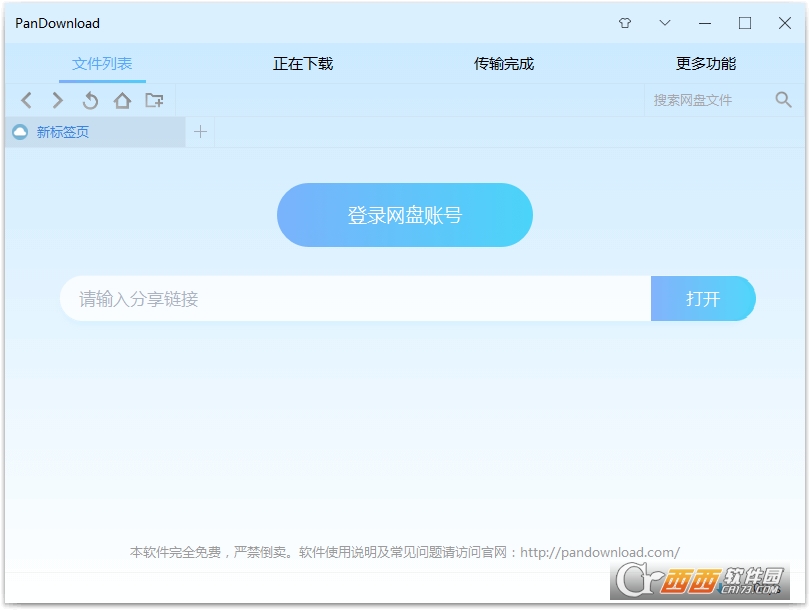
Task: Switch to the 正在下载 tab
Action: (303, 64)
